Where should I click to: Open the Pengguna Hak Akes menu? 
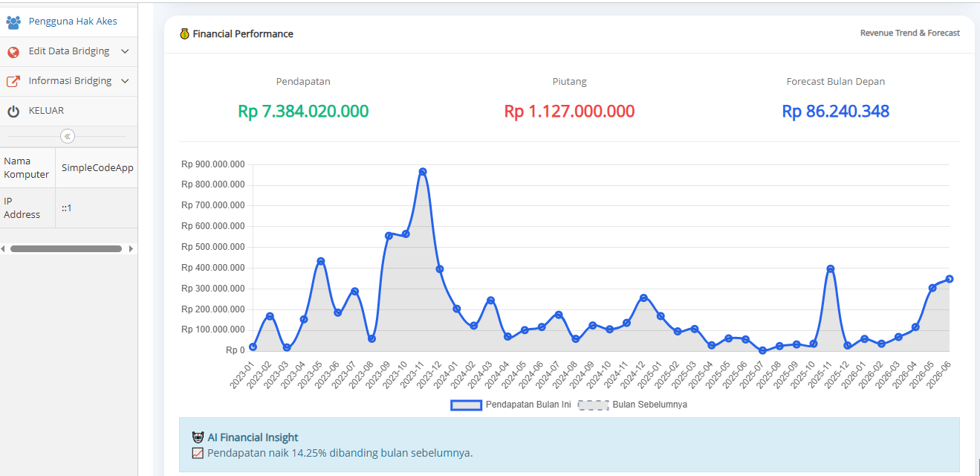pyautogui.click(x=68, y=22)
